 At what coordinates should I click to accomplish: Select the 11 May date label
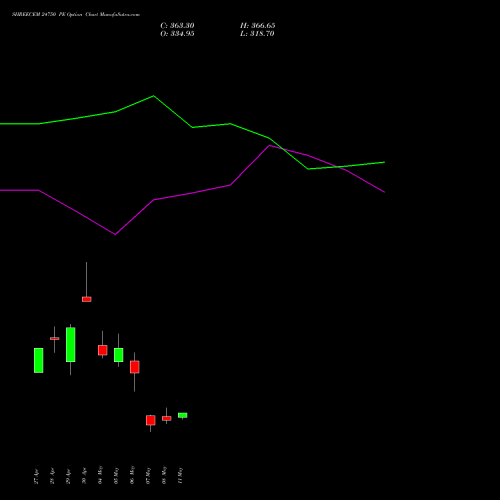click(x=180, y=475)
